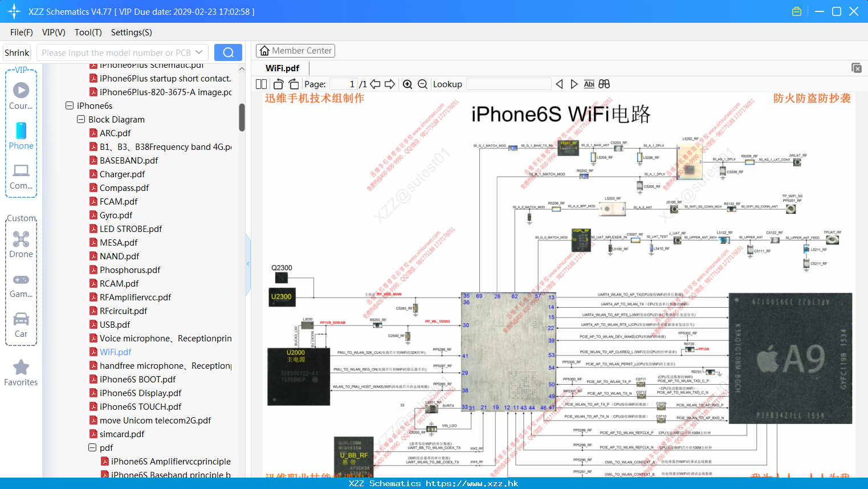Click the Page number field
Screen dimensions: 868x489
(x=344, y=84)
